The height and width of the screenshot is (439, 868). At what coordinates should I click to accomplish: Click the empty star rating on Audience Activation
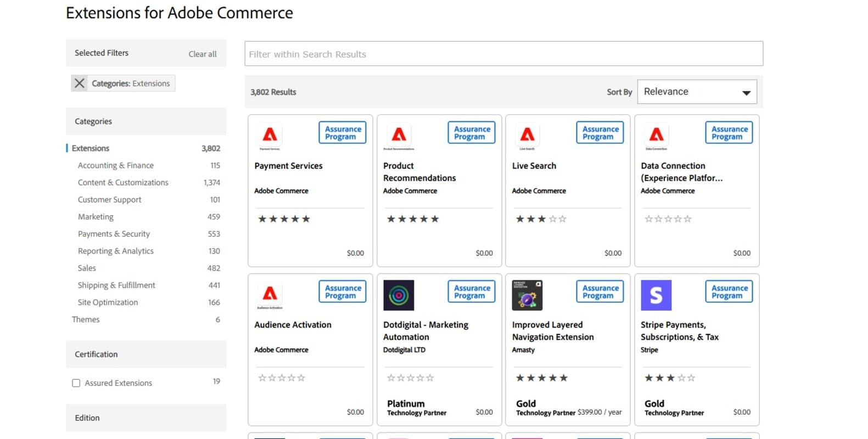pyautogui.click(x=282, y=378)
